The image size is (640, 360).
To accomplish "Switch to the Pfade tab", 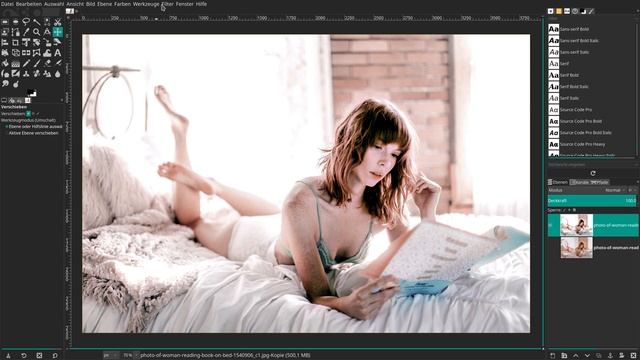I will pyautogui.click(x=600, y=182).
